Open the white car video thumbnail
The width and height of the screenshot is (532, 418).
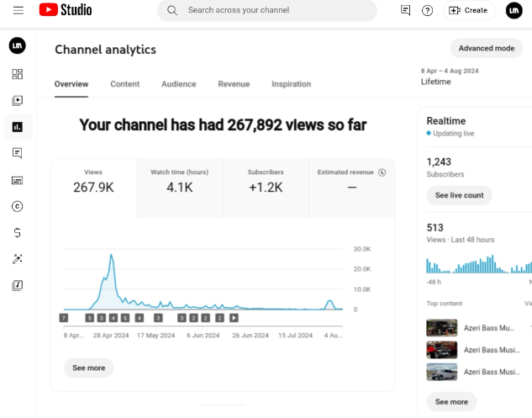442,372
